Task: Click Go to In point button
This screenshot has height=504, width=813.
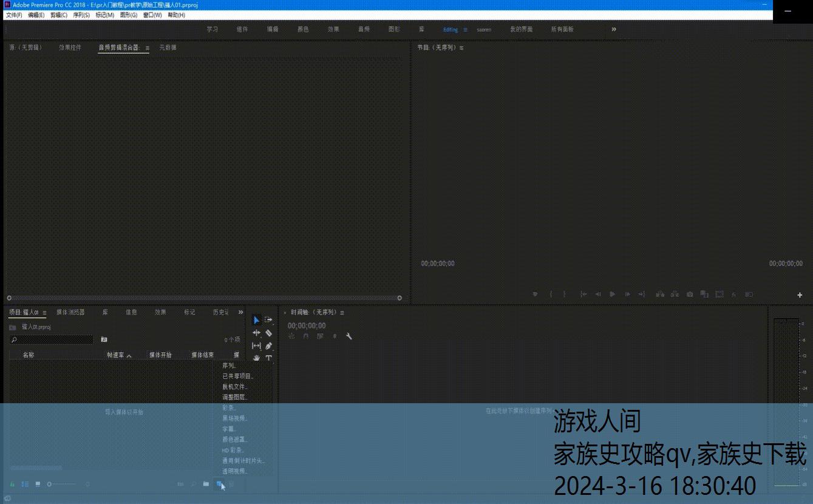Action: point(583,294)
